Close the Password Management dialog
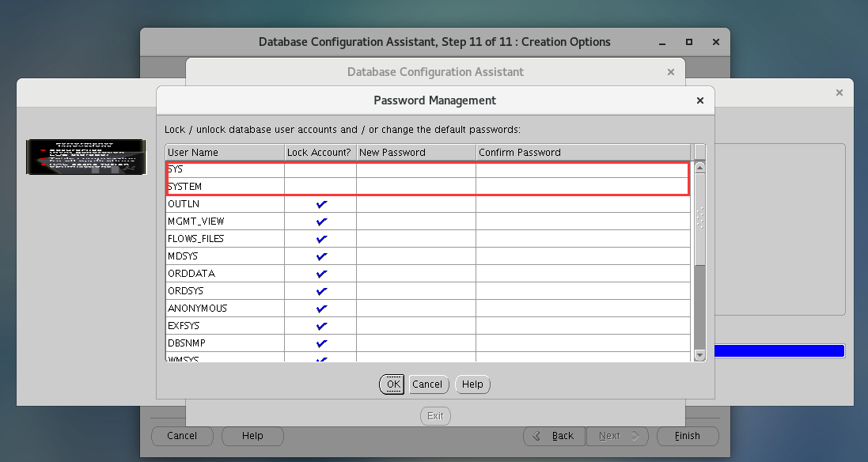 (x=700, y=100)
